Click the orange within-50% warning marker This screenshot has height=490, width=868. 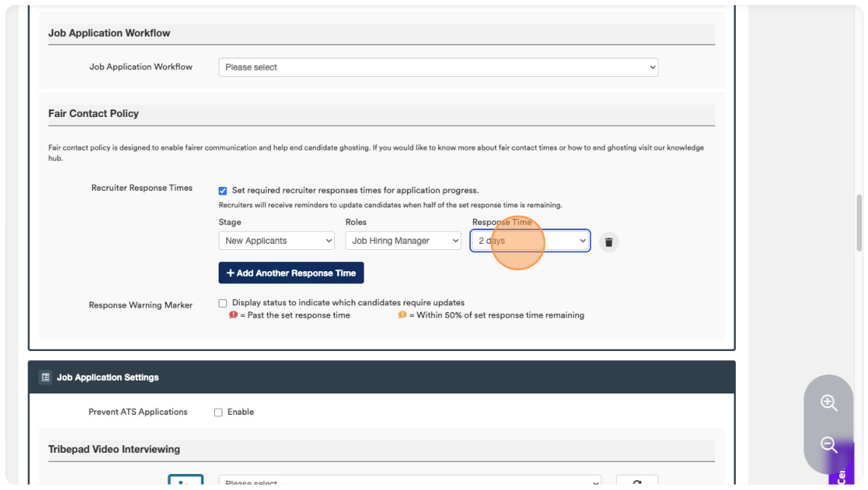(x=402, y=315)
